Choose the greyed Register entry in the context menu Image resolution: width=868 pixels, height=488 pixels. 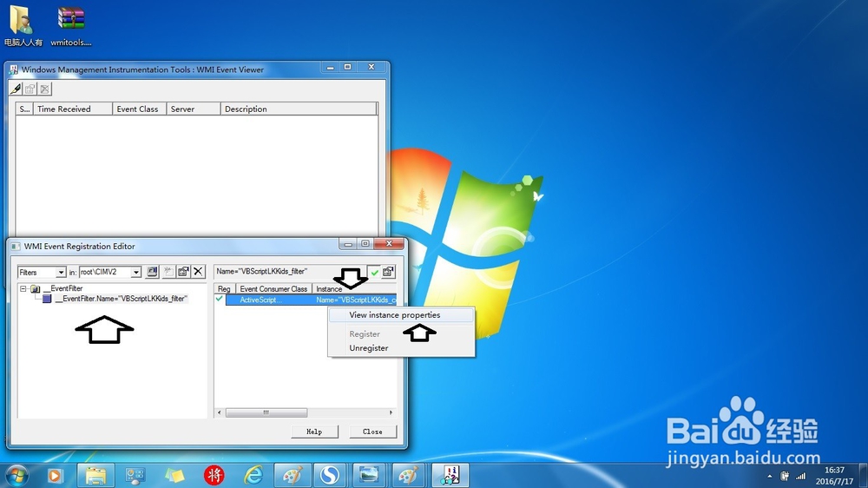coord(365,334)
